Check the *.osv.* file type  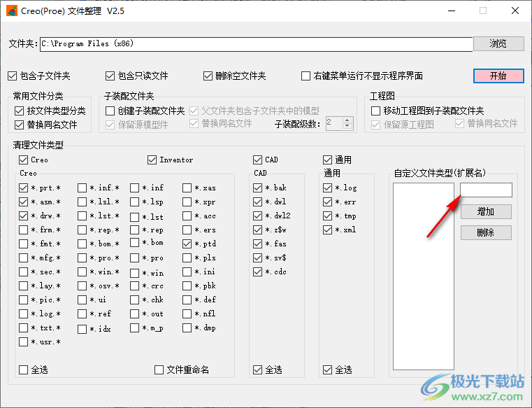(82, 286)
